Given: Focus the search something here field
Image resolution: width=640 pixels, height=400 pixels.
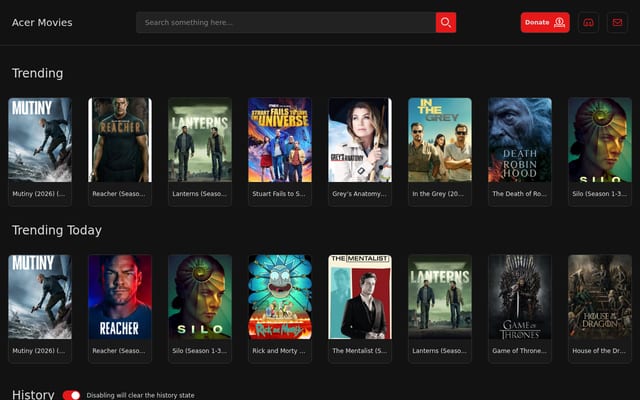Looking at the screenshot, I should [286, 22].
